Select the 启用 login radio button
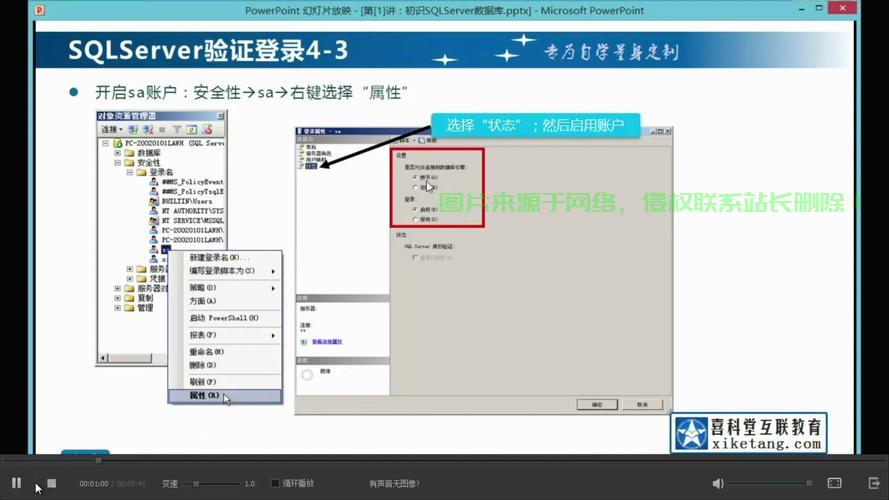889x500 pixels. (416, 209)
